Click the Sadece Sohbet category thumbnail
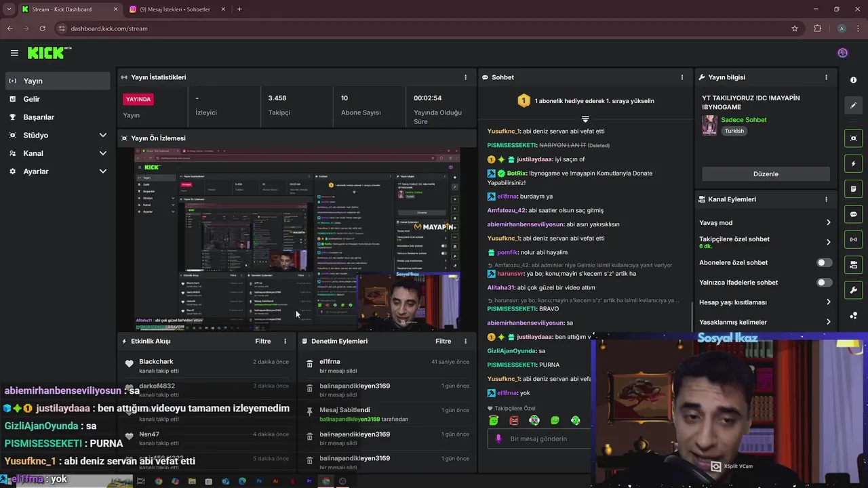Viewport: 868px width, 488px height. pyautogui.click(x=709, y=125)
